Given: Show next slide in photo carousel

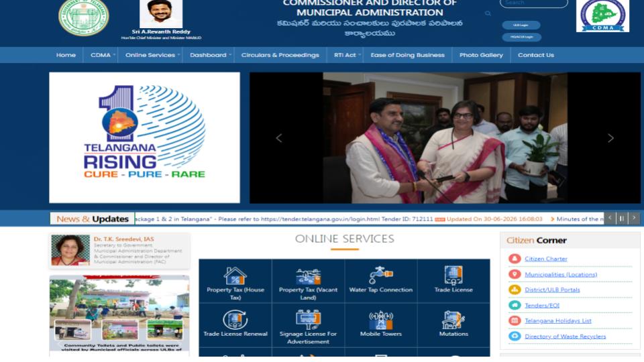Looking at the screenshot, I should [x=610, y=138].
